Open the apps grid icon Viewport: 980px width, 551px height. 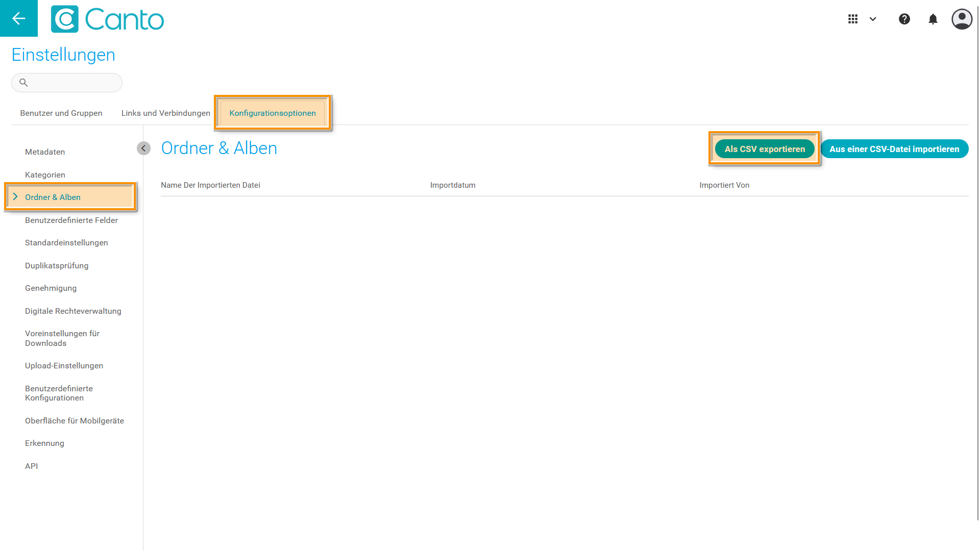pyautogui.click(x=853, y=19)
